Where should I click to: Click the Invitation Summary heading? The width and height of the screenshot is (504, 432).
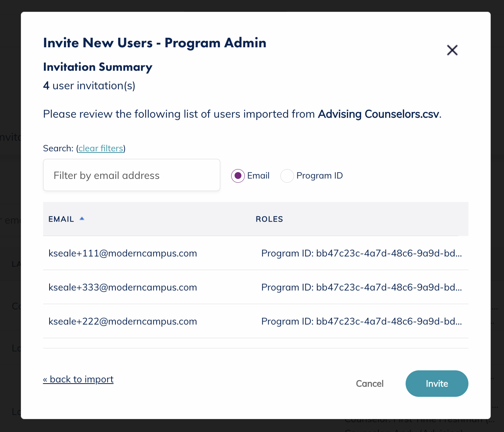tap(98, 67)
